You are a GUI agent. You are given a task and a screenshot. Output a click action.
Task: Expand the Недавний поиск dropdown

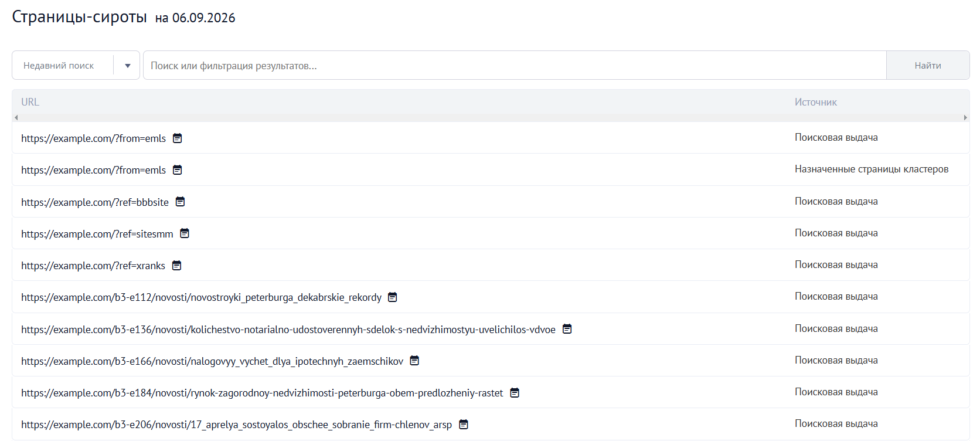pyautogui.click(x=76, y=65)
